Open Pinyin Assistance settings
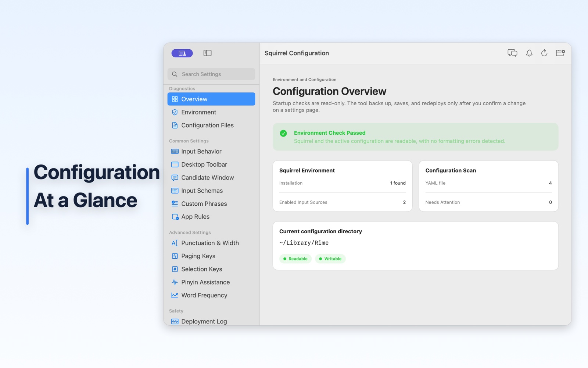This screenshot has width=588, height=368. point(211,282)
